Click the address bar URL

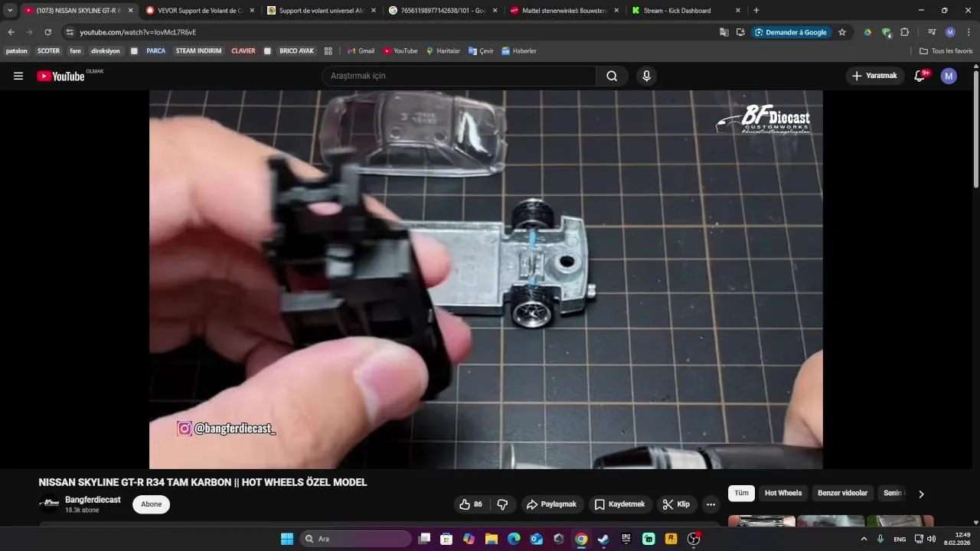coord(138,32)
